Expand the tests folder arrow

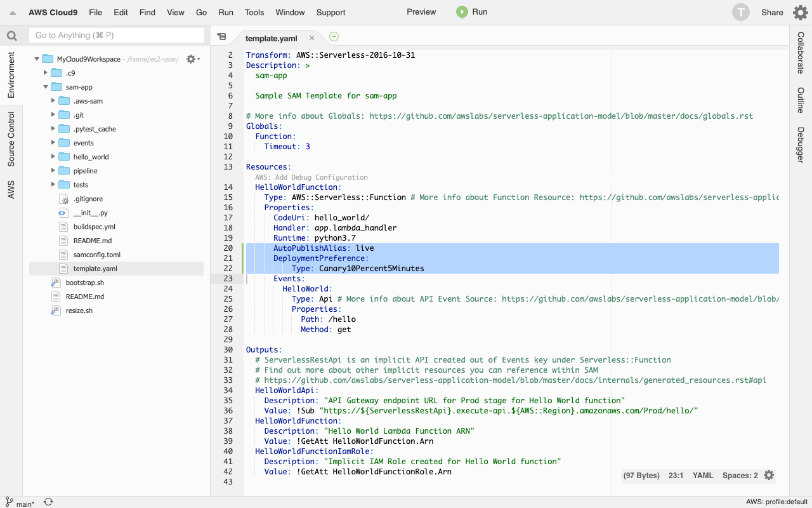click(x=53, y=185)
